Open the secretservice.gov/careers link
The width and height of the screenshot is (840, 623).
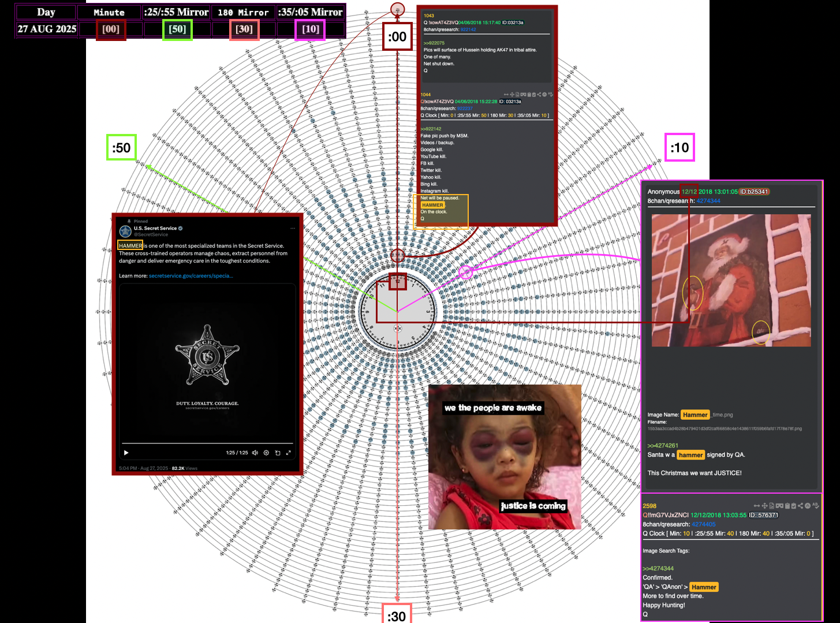191,276
